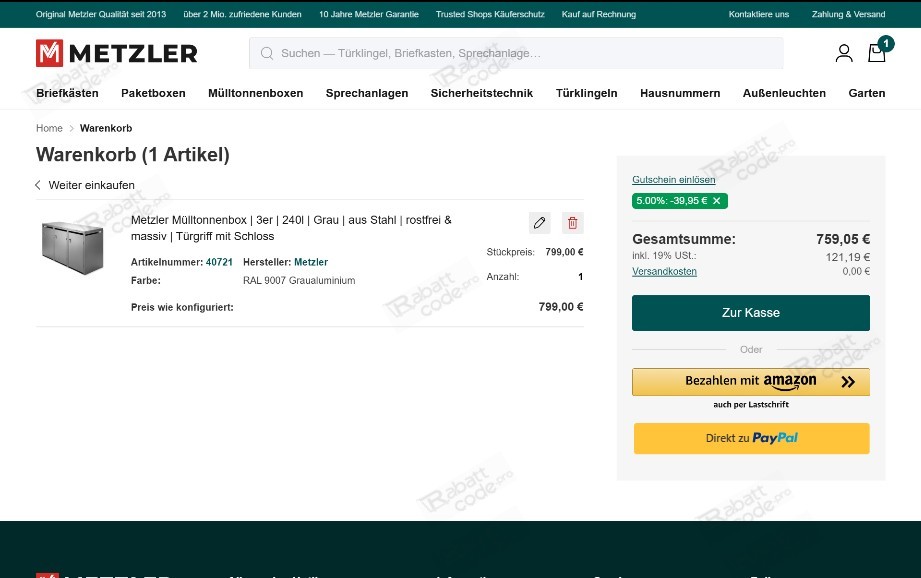Edit the cart item with pencil icon
The image size is (921, 578).
point(539,223)
